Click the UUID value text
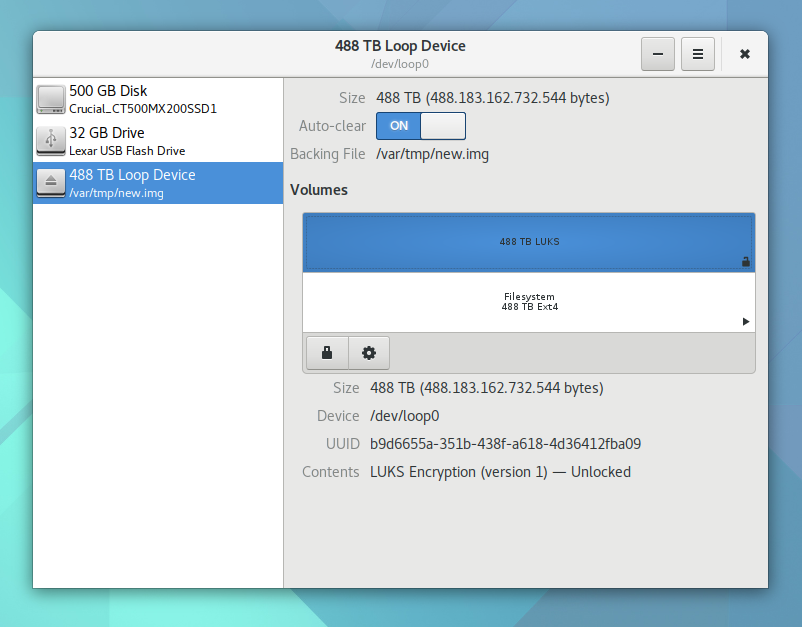This screenshot has width=802, height=627. pyautogui.click(x=505, y=444)
